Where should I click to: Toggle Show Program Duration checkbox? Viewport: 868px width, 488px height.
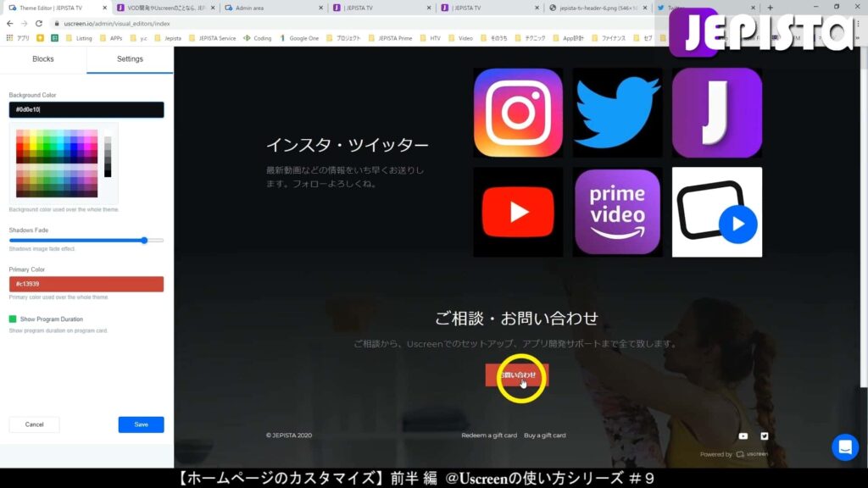(x=13, y=319)
